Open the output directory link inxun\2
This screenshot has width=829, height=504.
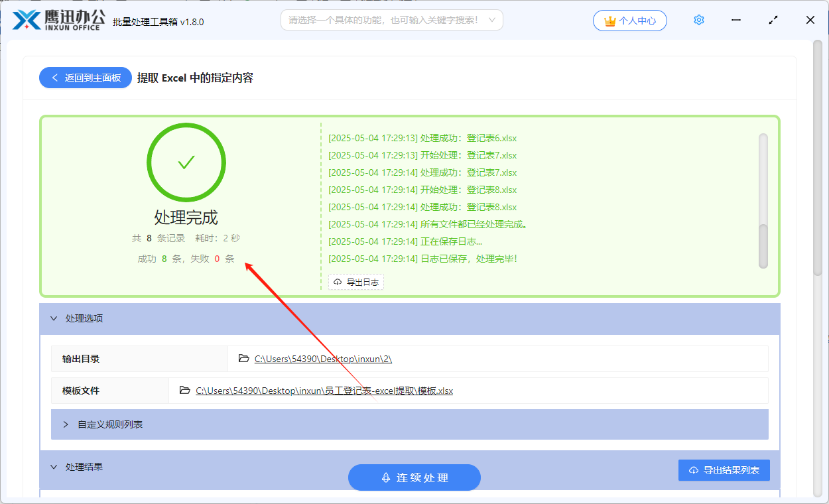pyautogui.click(x=322, y=358)
